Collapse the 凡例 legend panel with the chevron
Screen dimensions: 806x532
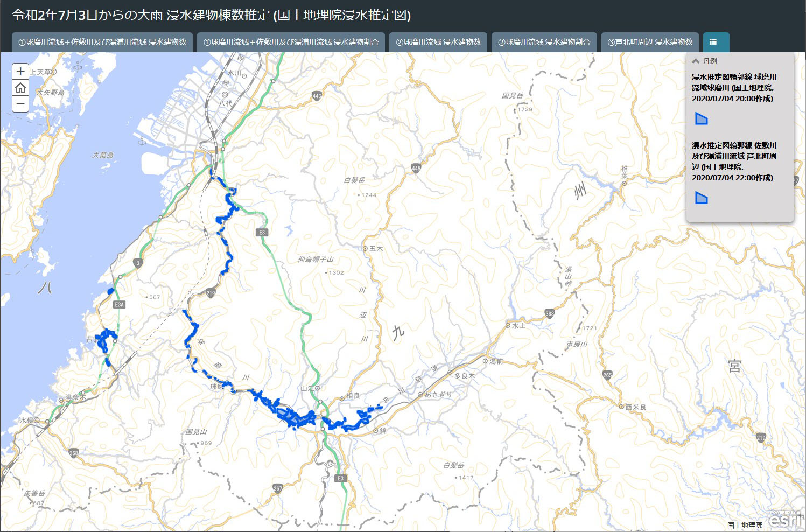[x=695, y=61]
